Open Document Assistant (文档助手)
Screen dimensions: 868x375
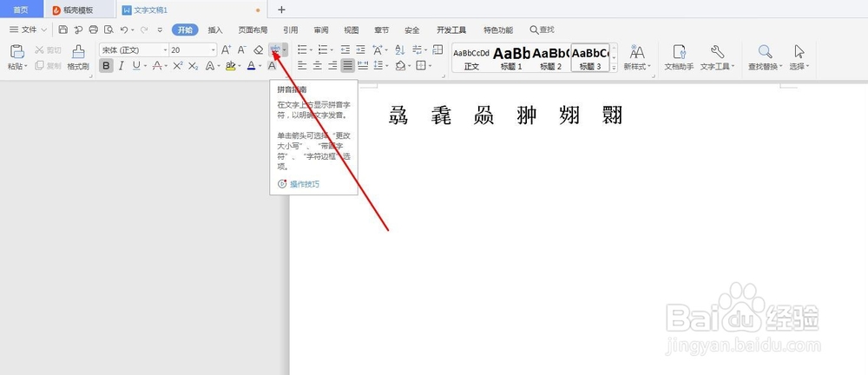click(x=680, y=57)
